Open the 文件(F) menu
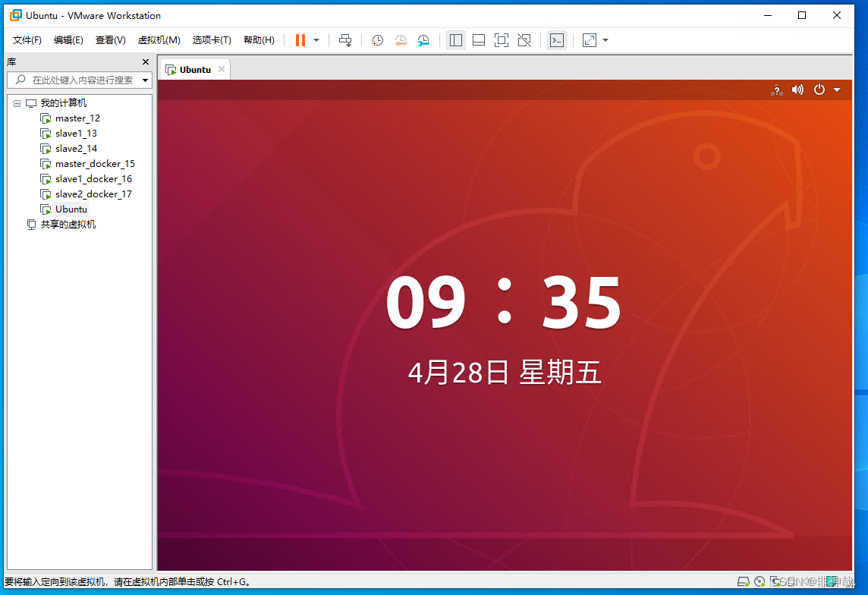Screen dimensions: 868x595 27,40
